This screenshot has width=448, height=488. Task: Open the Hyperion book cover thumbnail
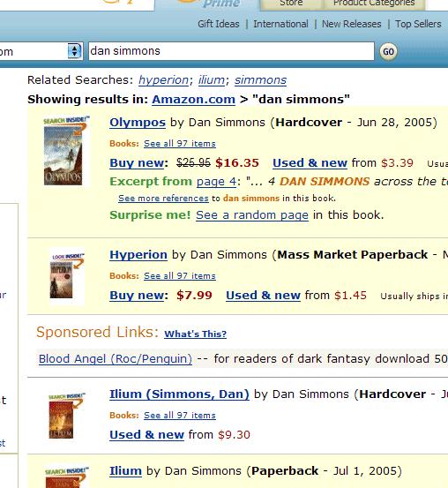pyautogui.click(x=67, y=276)
